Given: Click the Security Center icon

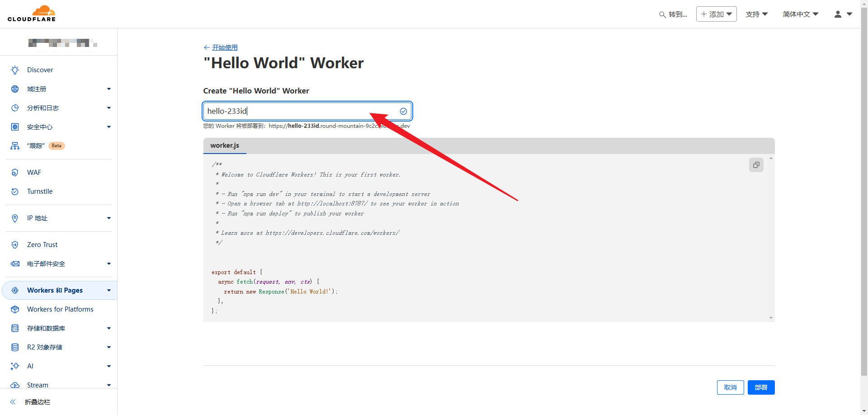Looking at the screenshot, I should click(x=15, y=127).
